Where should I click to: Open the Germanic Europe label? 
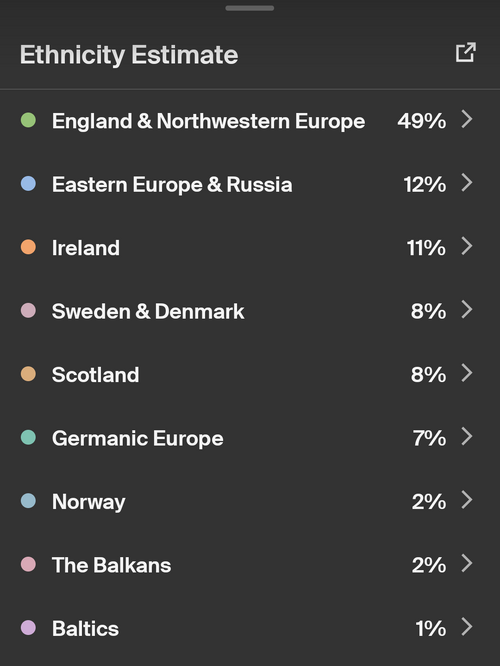click(138, 438)
